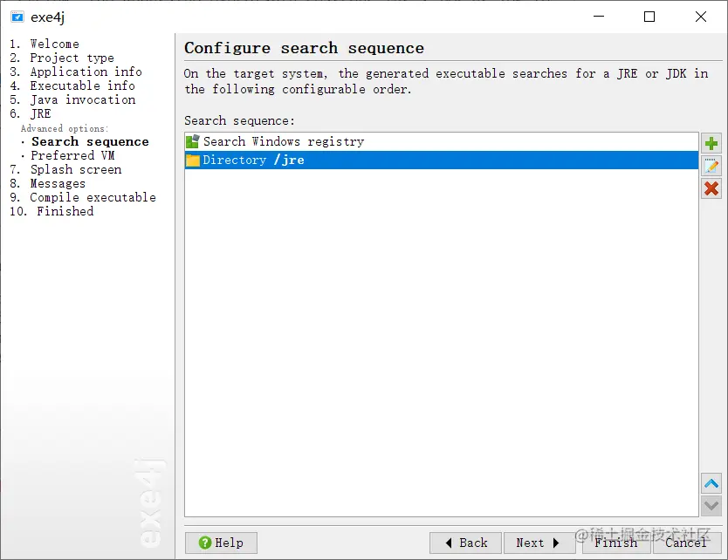Select the Search Windows registry row
This screenshot has width=728, height=560.
point(441,141)
